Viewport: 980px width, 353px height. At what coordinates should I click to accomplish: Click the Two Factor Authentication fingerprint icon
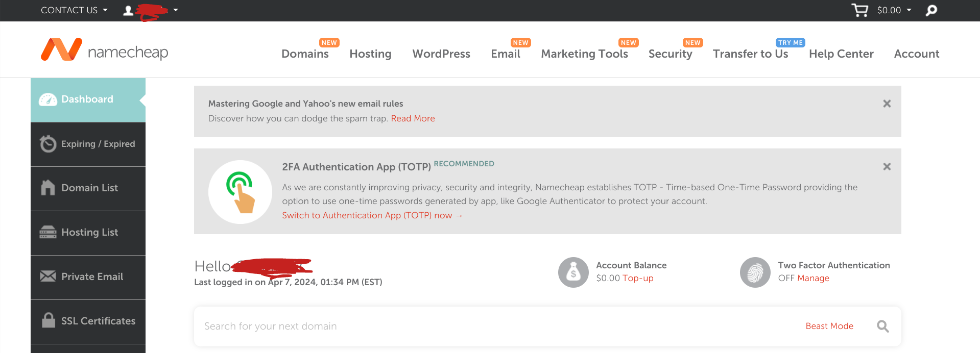point(755,272)
